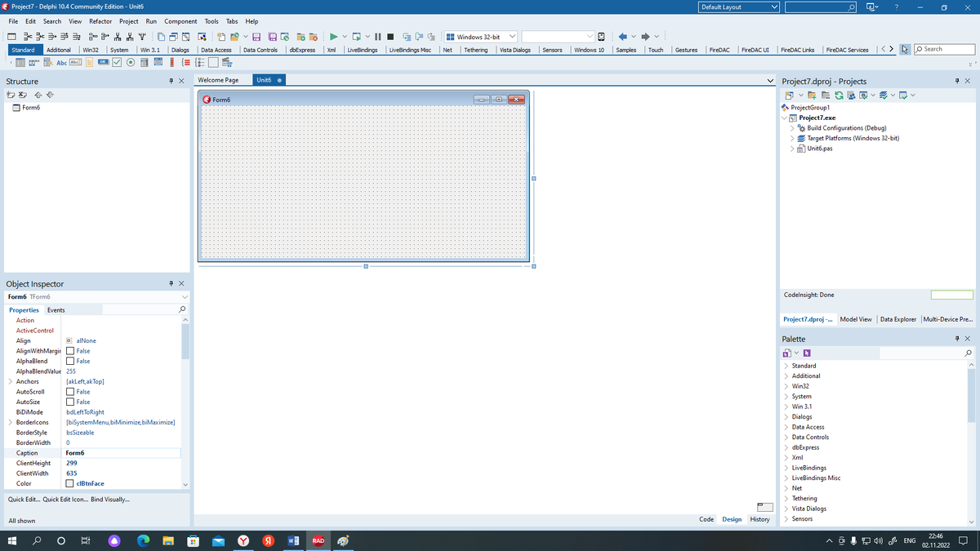Viewport: 980px width, 551px height.
Task: Select Form6 in the Structure tree
Action: [x=31, y=108]
